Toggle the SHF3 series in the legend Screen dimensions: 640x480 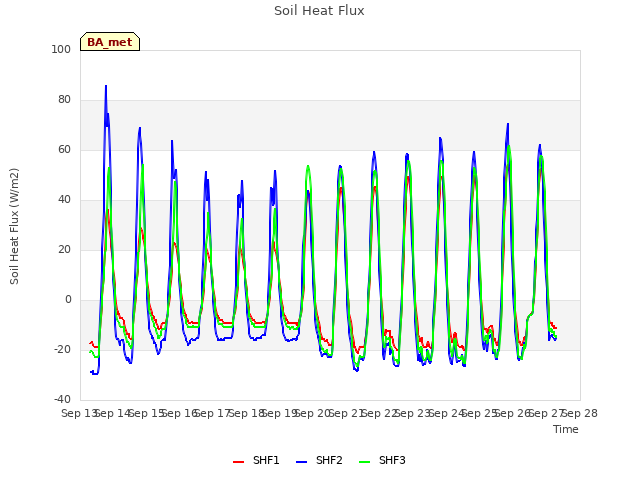(382, 460)
